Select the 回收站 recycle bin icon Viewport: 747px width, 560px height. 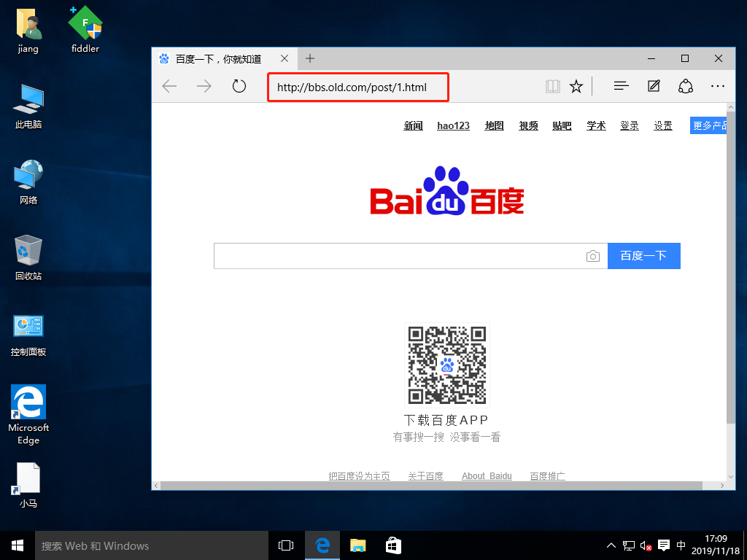coord(28,257)
